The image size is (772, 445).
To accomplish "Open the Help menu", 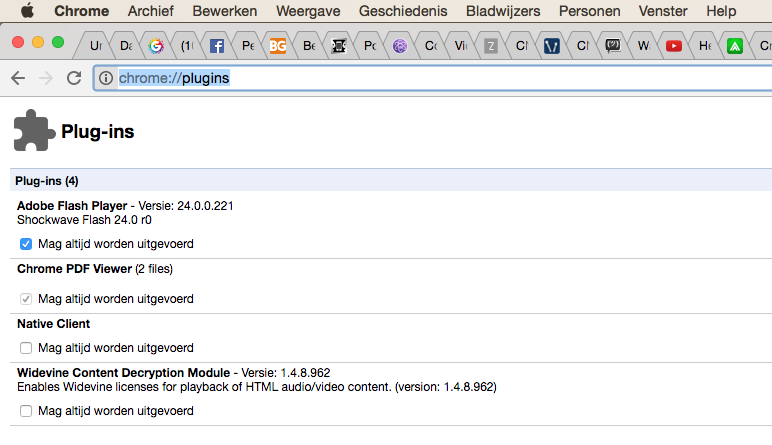I will tap(721, 11).
